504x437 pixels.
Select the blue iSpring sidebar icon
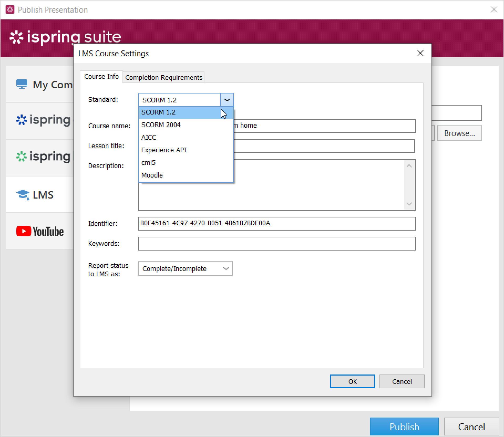coord(22,120)
